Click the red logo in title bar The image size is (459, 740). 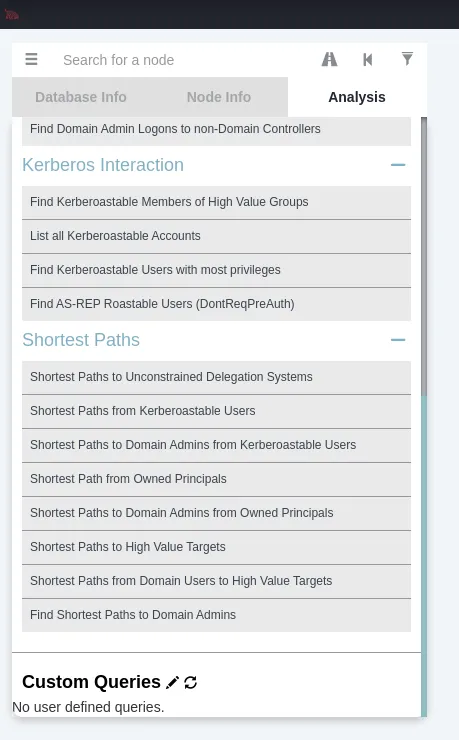point(12,15)
